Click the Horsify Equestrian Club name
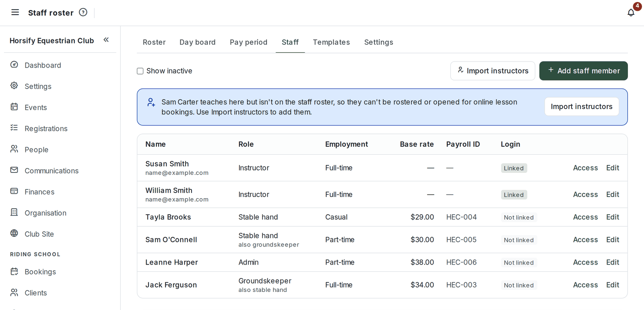644x310 pixels. click(x=52, y=41)
